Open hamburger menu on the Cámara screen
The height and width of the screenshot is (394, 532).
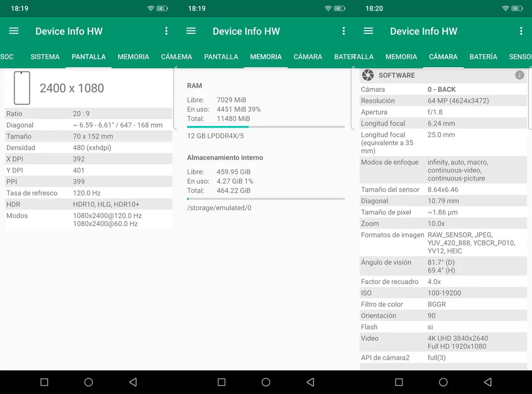point(368,31)
